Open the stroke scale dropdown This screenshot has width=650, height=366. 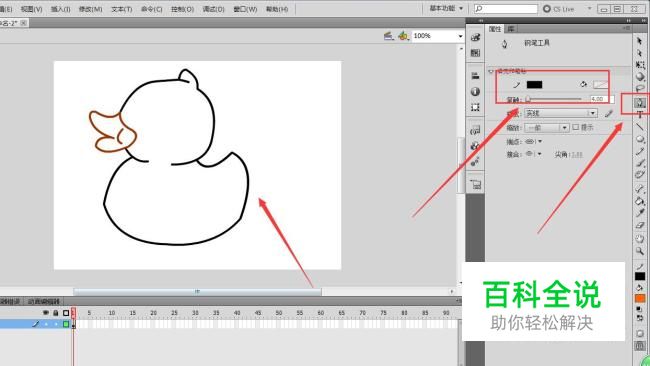click(x=546, y=128)
